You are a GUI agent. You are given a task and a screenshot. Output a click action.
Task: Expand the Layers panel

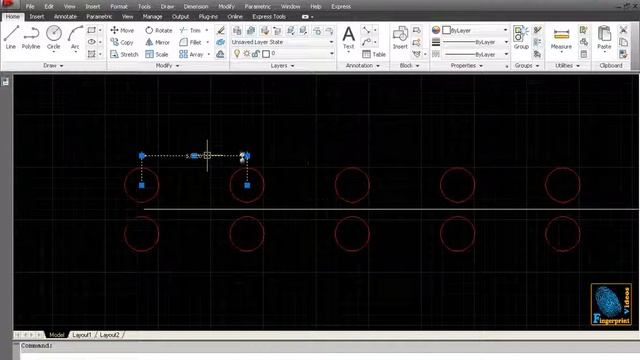click(282, 65)
